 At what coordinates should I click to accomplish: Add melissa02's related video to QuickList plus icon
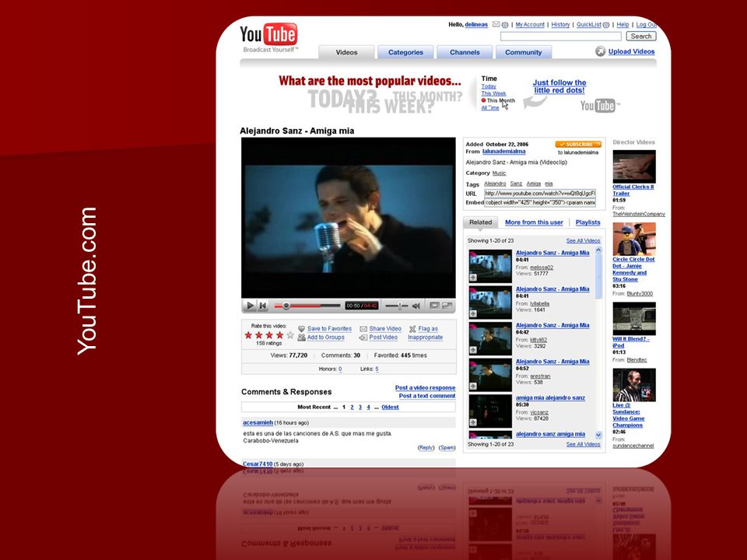(x=473, y=277)
